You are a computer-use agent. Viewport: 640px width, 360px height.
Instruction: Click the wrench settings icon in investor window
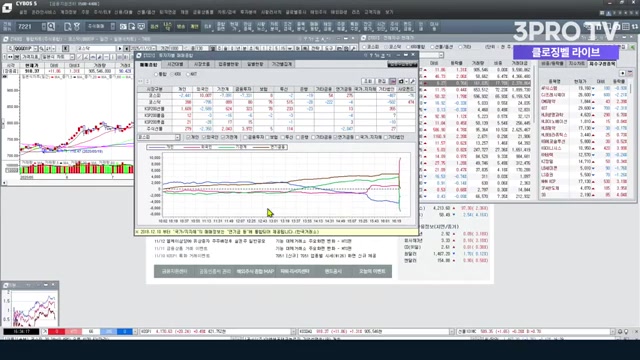412,81
